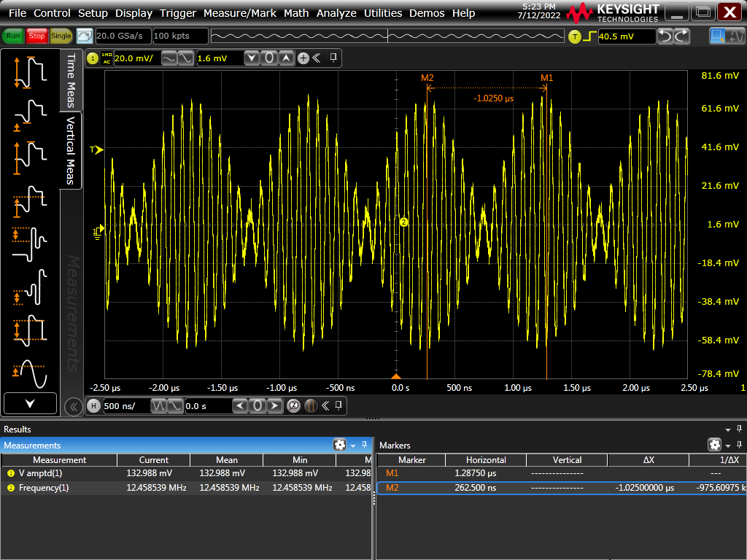Open the Trigger menu
Viewport: 747px width, 560px height.
178,13
